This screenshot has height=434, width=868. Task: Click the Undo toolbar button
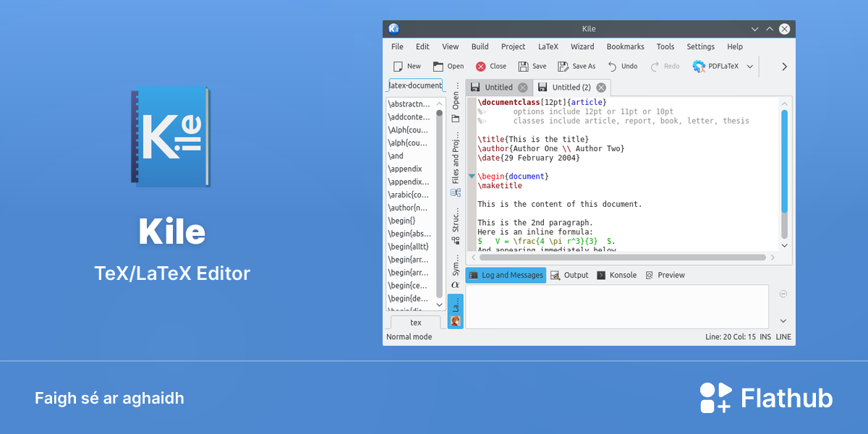point(622,66)
